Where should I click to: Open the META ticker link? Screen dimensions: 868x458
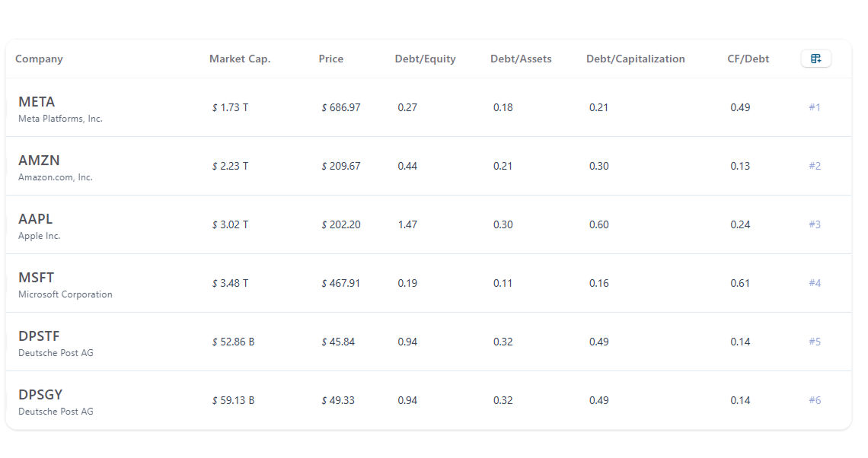37,102
